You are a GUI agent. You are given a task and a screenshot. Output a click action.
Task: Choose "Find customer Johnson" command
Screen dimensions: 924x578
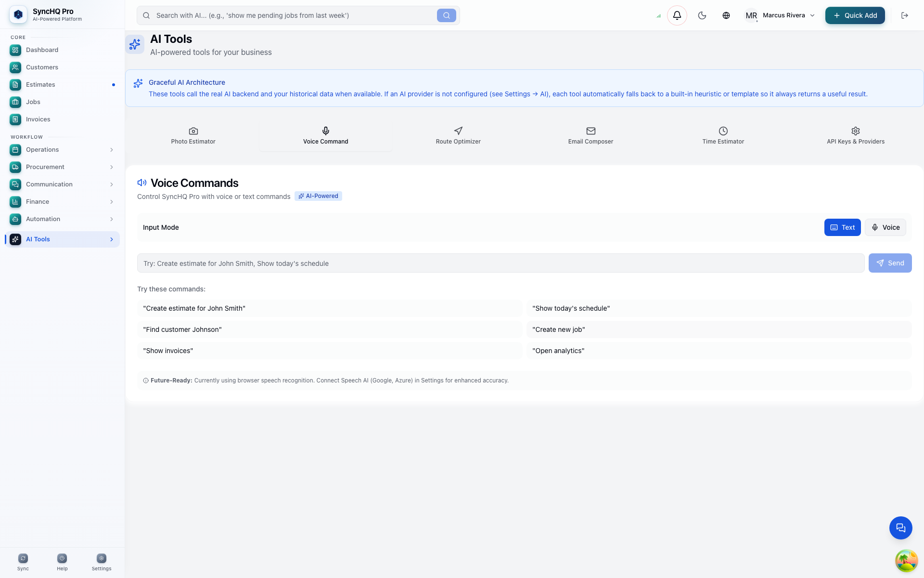[330, 329]
